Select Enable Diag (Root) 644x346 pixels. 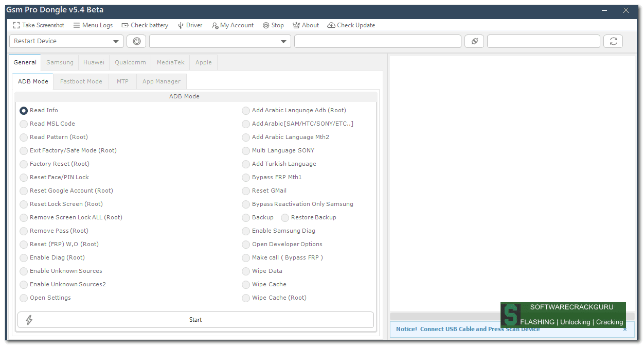point(52,257)
